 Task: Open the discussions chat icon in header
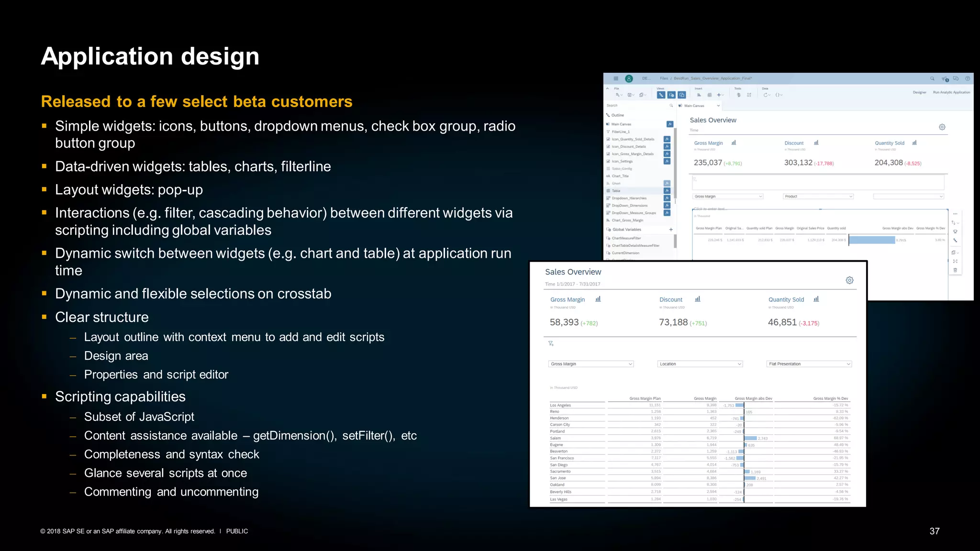point(956,78)
